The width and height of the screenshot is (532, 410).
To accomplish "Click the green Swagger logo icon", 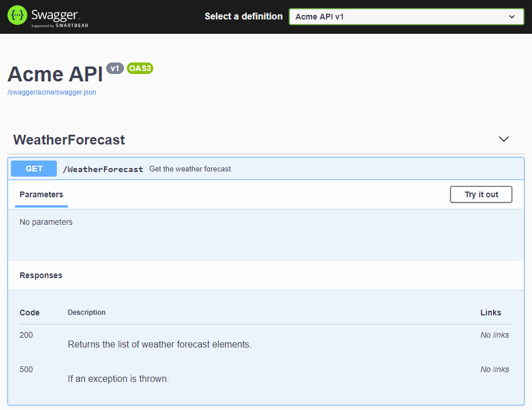I will coord(17,15).
